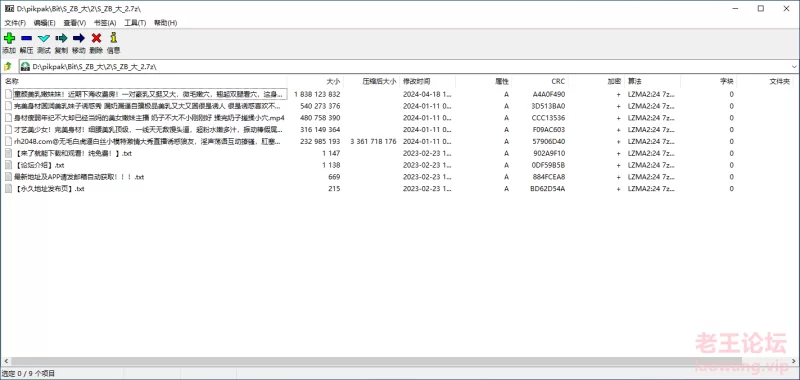Viewport: 800px width, 380px height.
Task: Click the CRC value CCC13536
Action: click(x=548, y=118)
